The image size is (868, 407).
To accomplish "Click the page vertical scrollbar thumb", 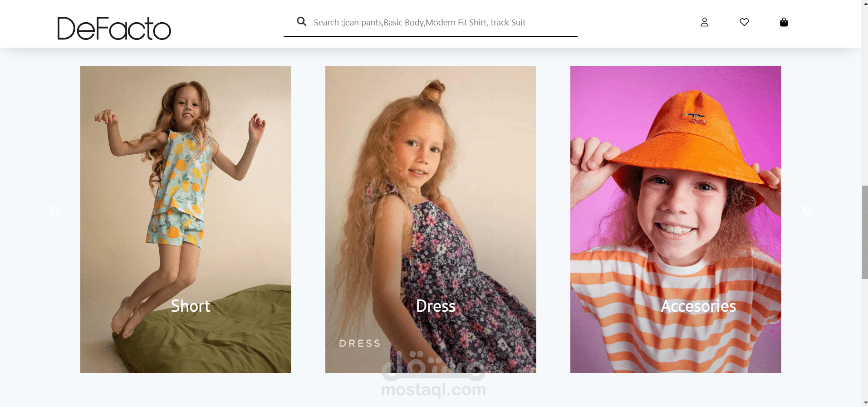I will 865,232.
